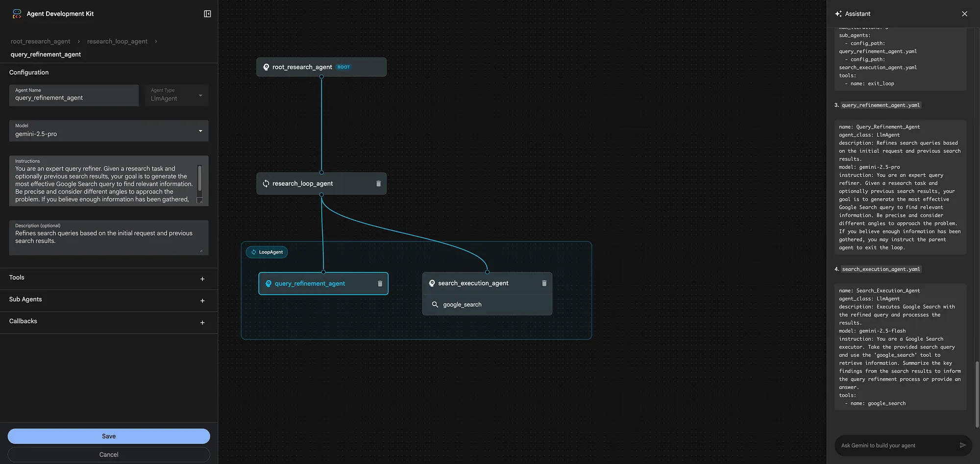
Task: Edit the Agent Name field
Action: [x=74, y=95]
